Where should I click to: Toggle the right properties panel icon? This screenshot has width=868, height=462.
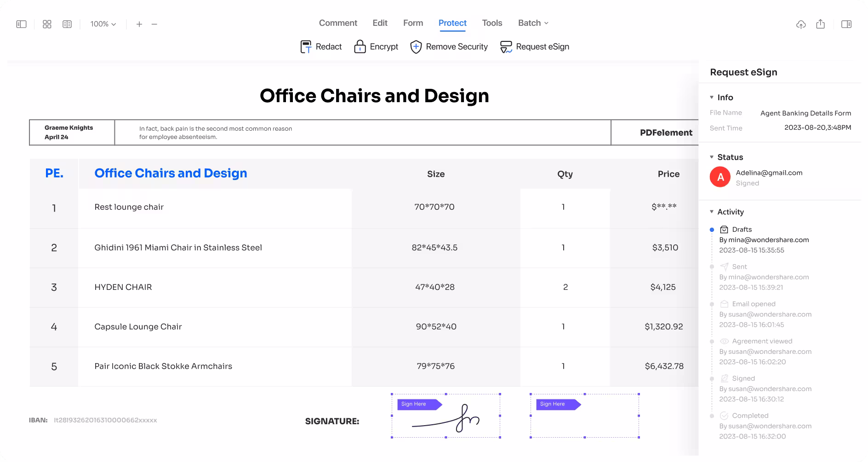coord(846,24)
